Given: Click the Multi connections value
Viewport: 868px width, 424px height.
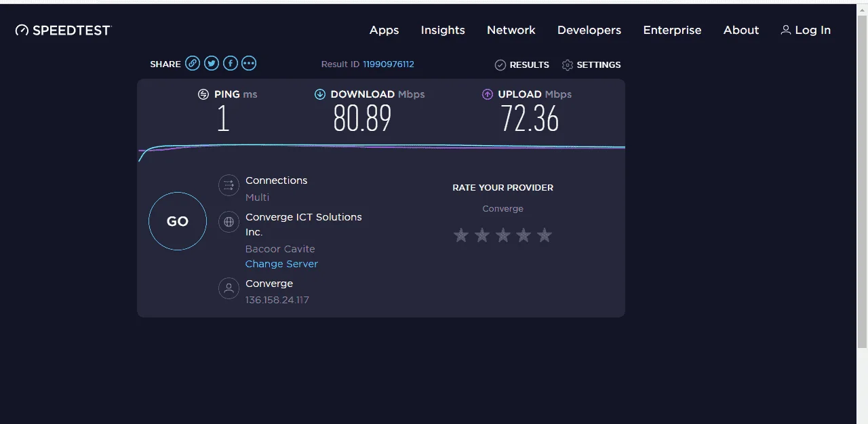Looking at the screenshot, I should click(257, 197).
